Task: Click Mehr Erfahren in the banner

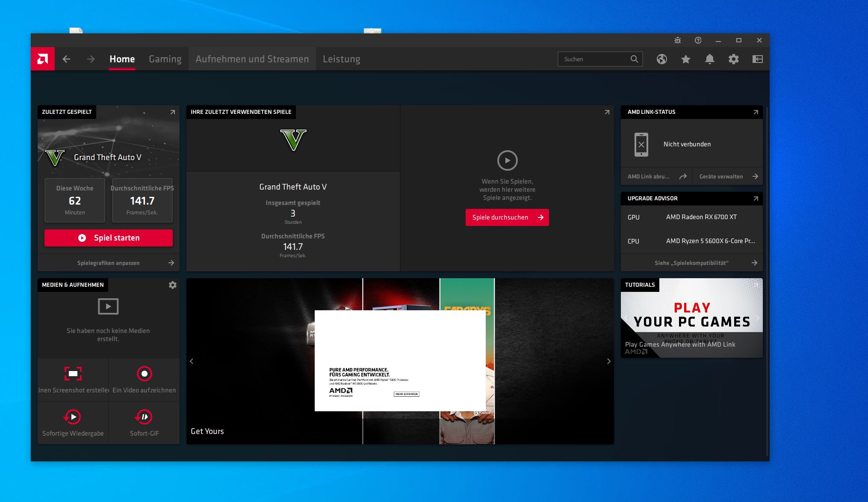Action: [x=406, y=394]
